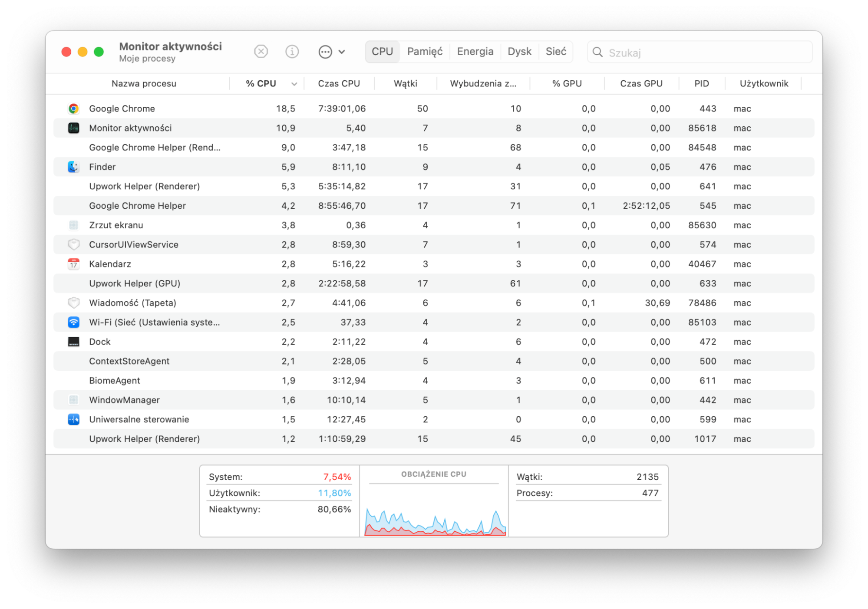Screen dimensions: 868x609
Task: Click the Wątki total 2135
Action: 647,477
